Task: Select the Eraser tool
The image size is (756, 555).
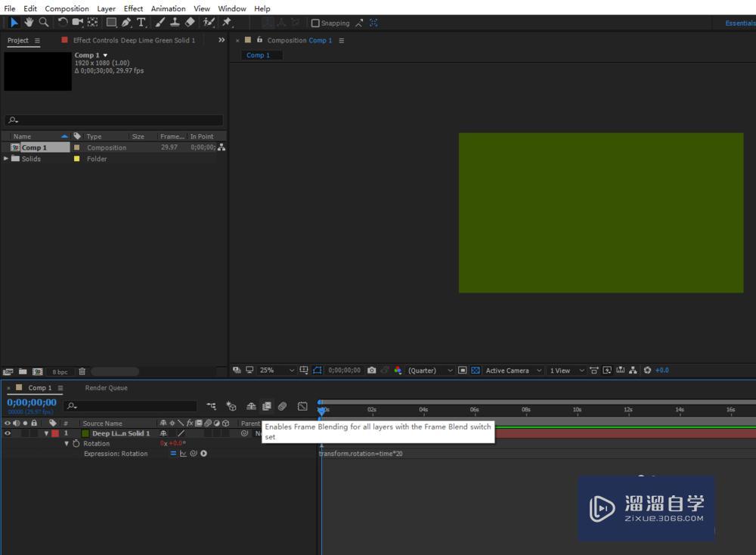Action: (190, 22)
